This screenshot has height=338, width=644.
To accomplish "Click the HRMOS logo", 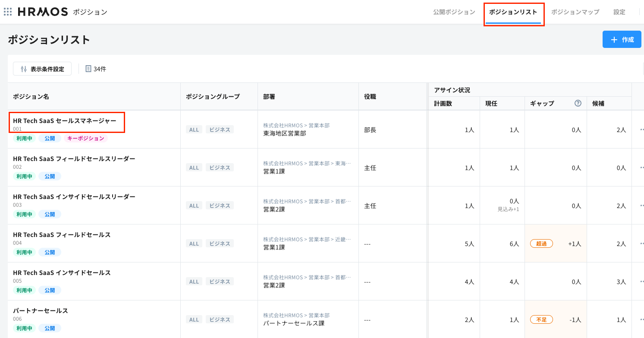I will click(43, 12).
